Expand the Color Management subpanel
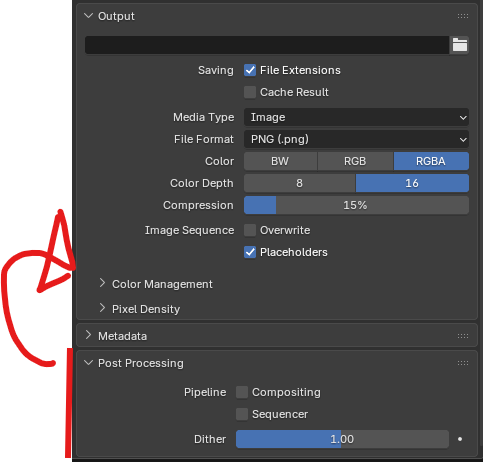This screenshot has width=483, height=462. pos(102,284)
